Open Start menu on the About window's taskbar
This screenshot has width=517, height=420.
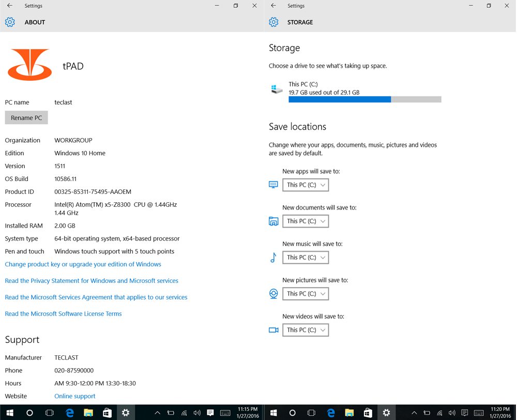click(x=10, y=413)
